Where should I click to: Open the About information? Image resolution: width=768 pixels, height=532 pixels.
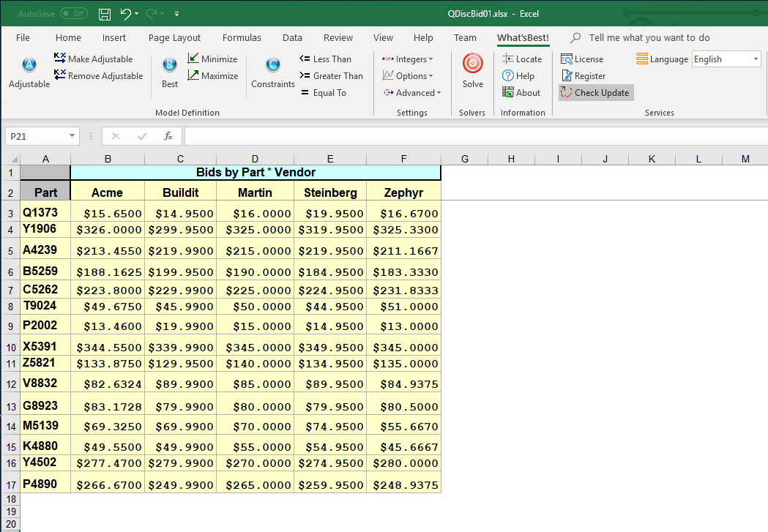(x=521, y=92)
